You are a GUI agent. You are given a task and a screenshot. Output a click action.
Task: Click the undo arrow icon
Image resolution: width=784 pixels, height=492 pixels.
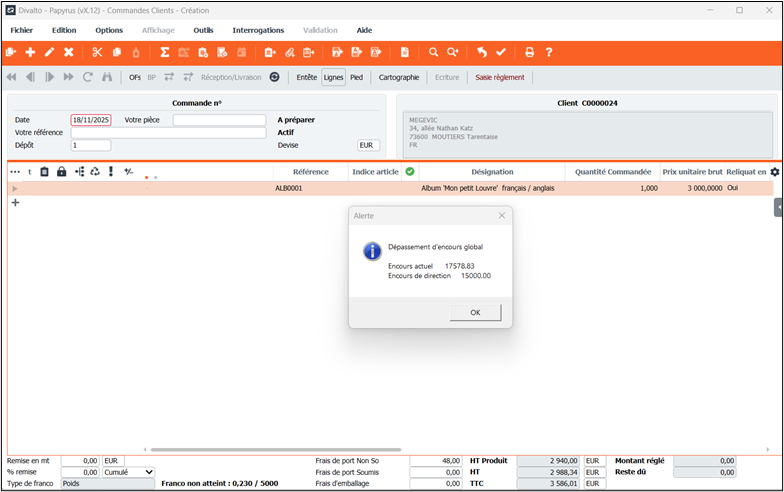tap(482, 52)
